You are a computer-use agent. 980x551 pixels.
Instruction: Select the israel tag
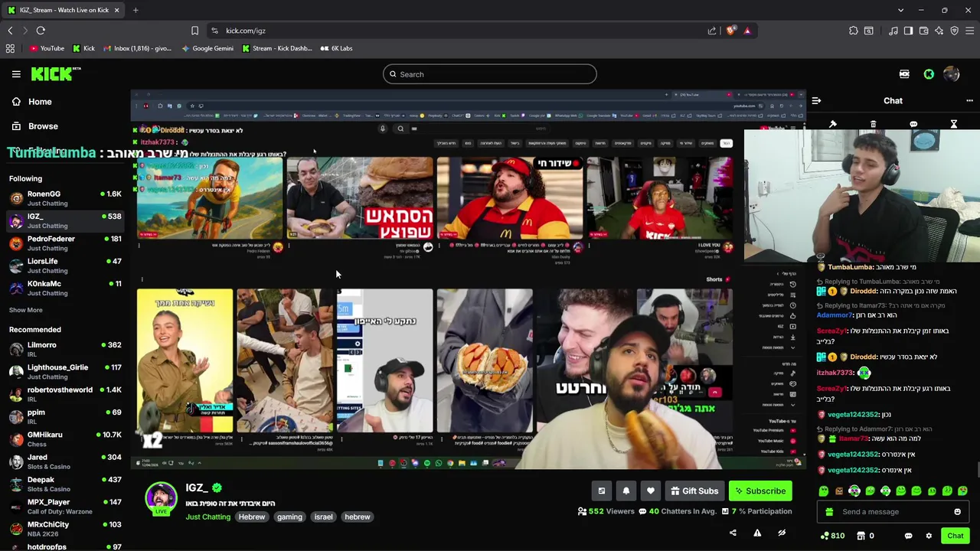[323, 517]
